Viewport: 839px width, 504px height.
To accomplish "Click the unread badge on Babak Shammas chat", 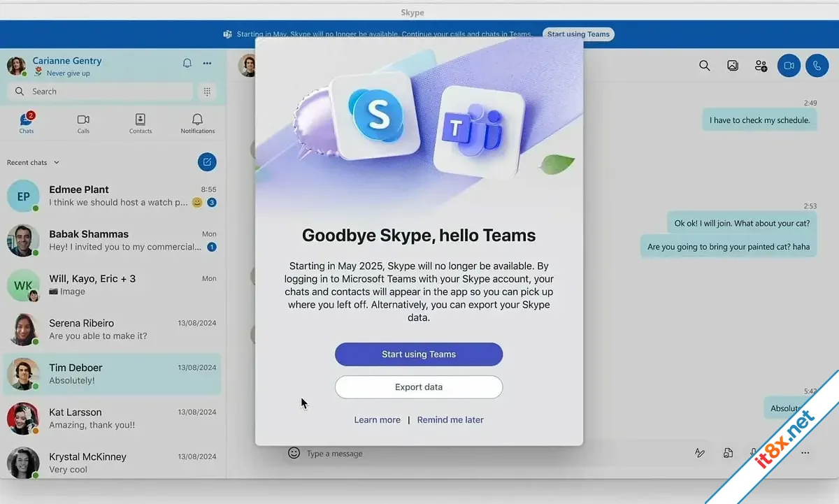I will click(212, 247).
